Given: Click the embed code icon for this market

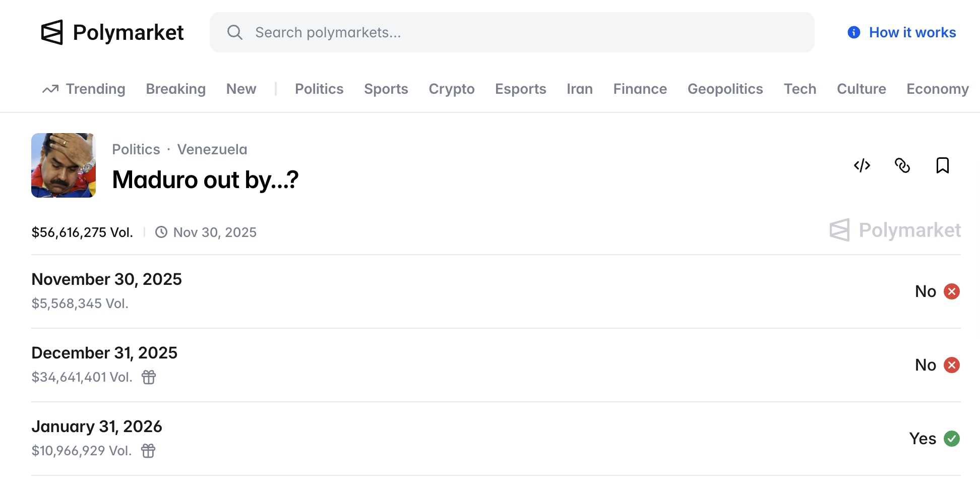Looking at the screenshot, I should click(862, 165).
